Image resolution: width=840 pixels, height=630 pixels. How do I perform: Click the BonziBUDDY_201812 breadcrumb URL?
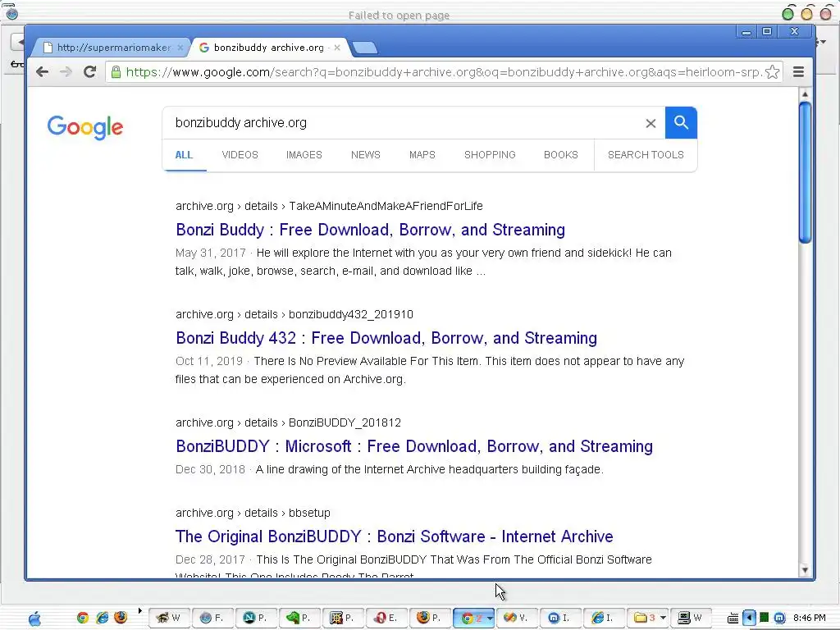345,422
